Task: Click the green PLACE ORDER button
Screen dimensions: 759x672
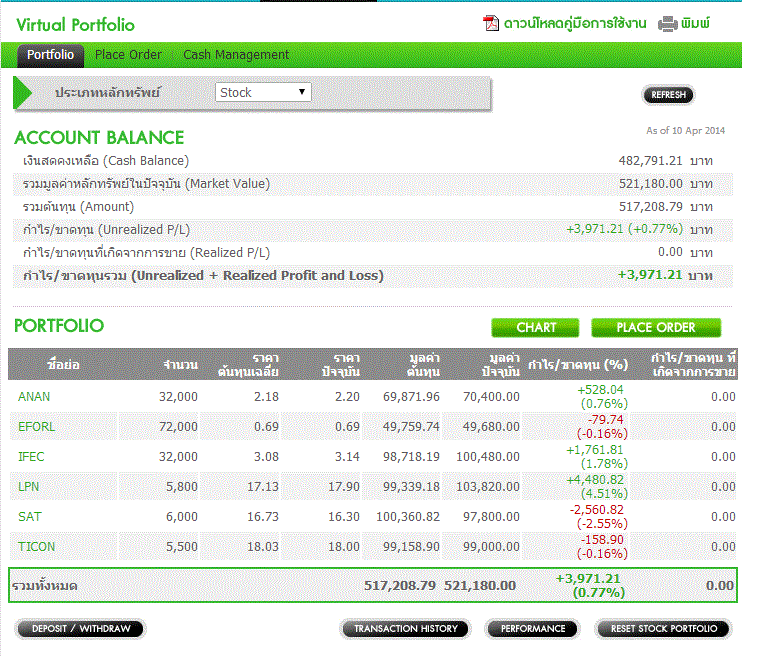Action: (x=656, y=328)
